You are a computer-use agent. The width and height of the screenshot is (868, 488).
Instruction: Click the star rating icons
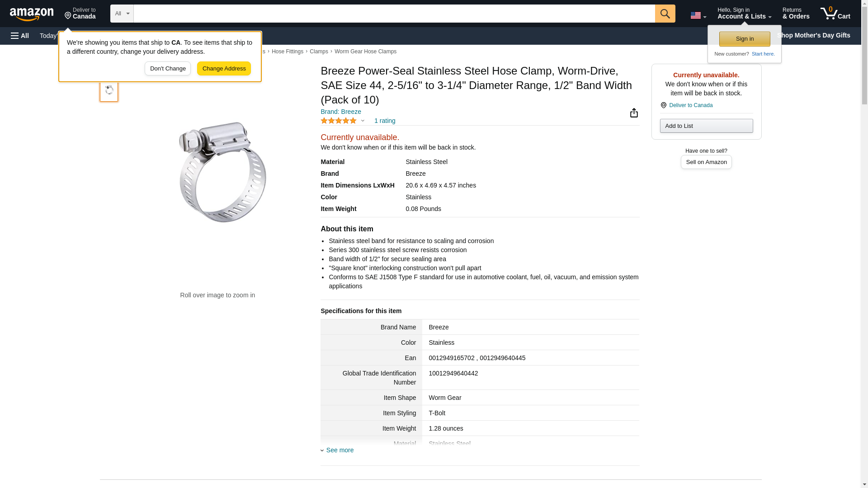click(339, 121)
